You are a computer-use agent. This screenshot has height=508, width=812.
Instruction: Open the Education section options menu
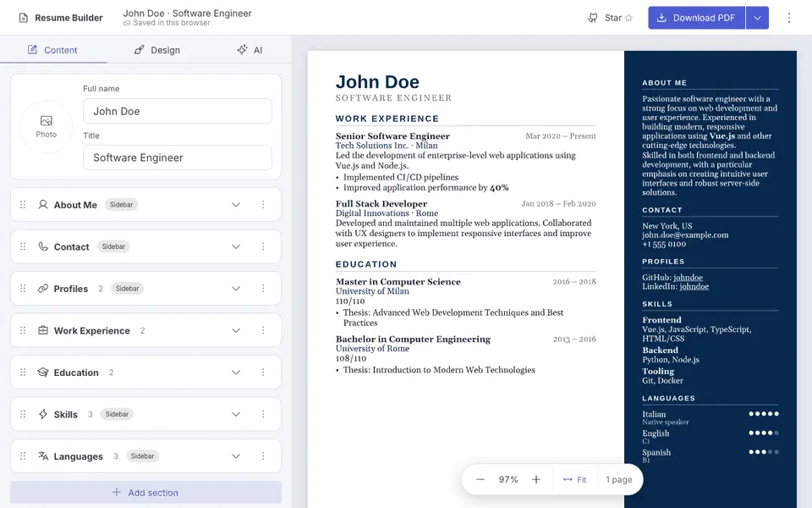click(263, 373)
